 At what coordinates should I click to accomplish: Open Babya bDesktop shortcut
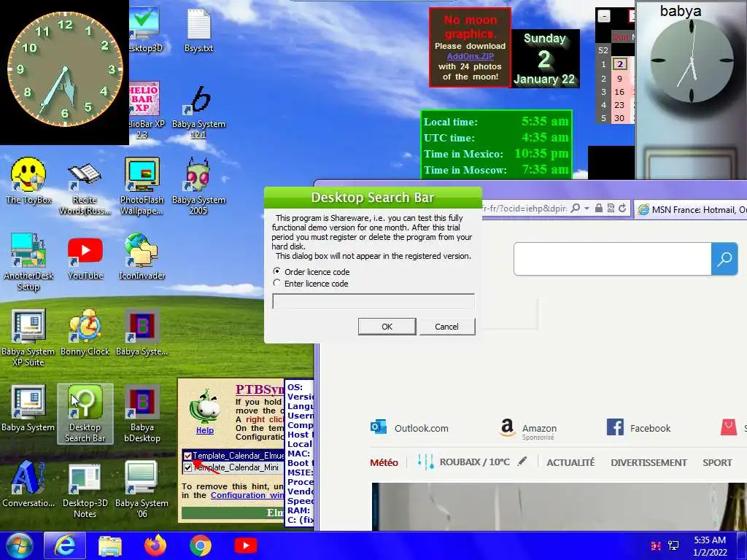click(142, 413)
